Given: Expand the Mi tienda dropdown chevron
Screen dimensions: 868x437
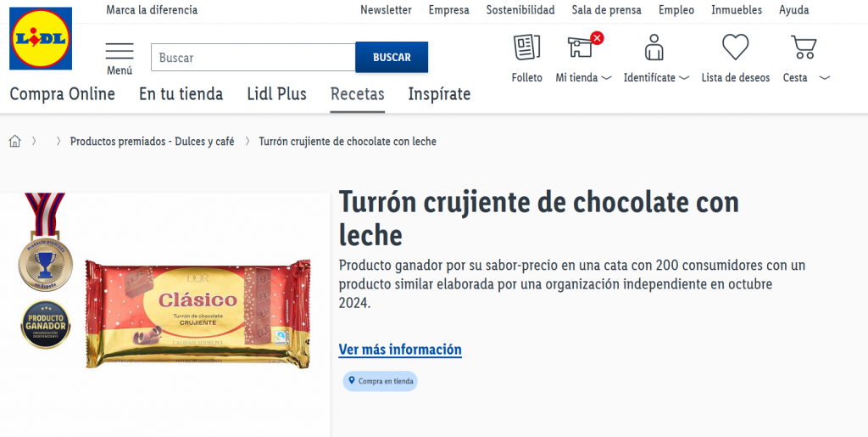Looking at the screenshot, I should [x=606, y=78].
